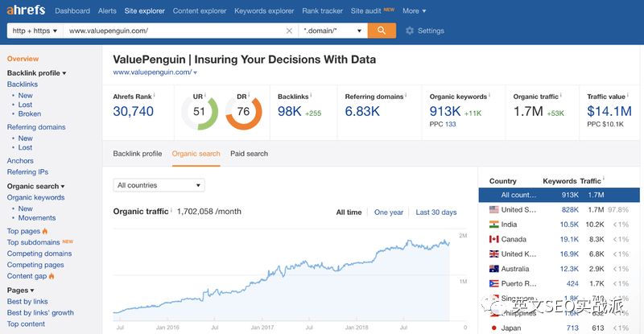
Task: Open Broken backlinks in the sidebar
Action: [30, 113]
